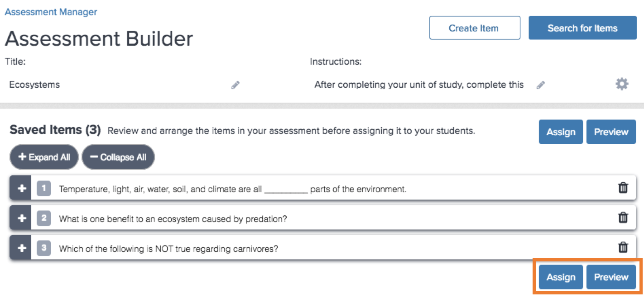
Task: Expand item 2 with its plus button
Action: (x=21, y=218)
